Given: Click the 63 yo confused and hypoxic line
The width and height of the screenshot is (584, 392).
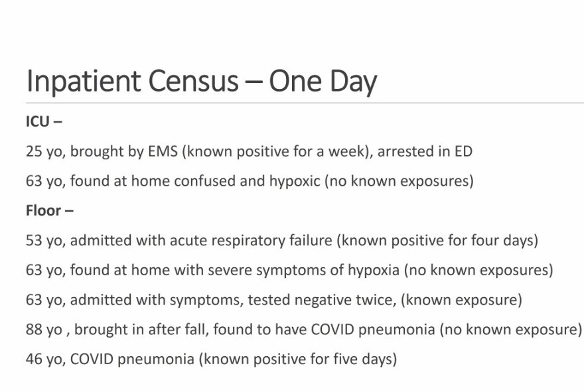Looking at the screenshot, I should click(x=250, y=181).
